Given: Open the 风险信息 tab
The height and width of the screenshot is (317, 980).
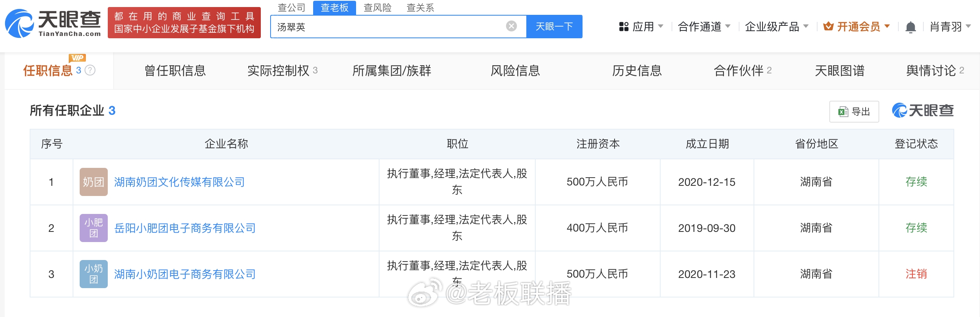Looking at the screenshot, I should coord(515,71).
